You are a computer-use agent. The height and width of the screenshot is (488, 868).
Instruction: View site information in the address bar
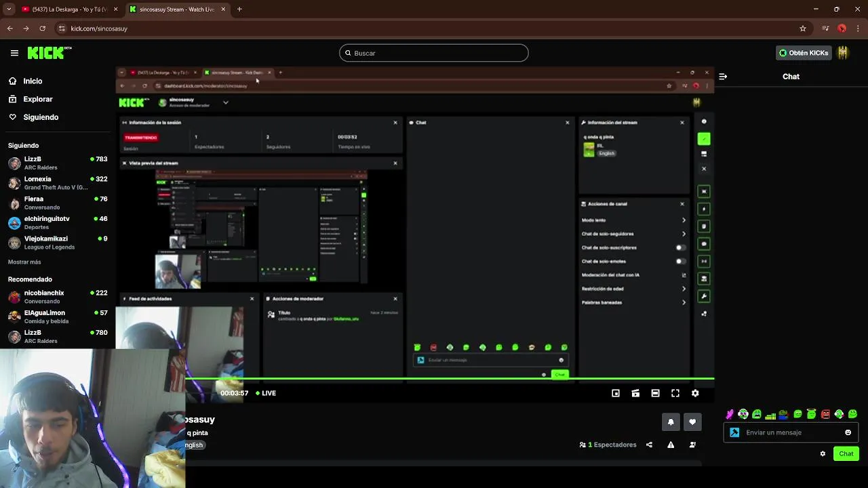click(x=62, y=28)
